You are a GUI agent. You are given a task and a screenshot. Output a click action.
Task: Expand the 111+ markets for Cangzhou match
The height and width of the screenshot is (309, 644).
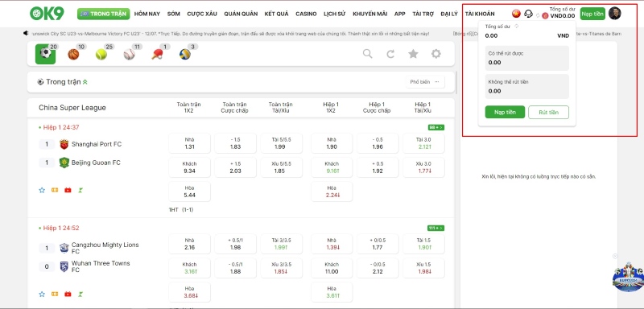(x=436, y=229)
